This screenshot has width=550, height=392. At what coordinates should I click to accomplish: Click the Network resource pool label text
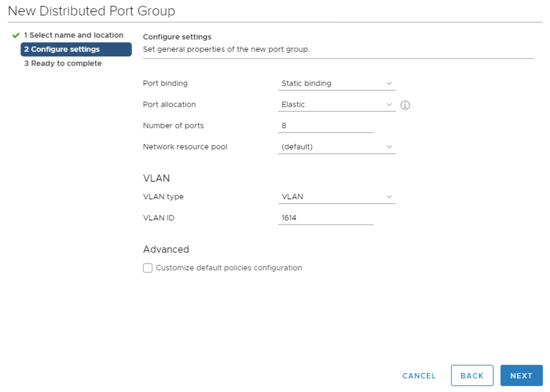[185, 147]
